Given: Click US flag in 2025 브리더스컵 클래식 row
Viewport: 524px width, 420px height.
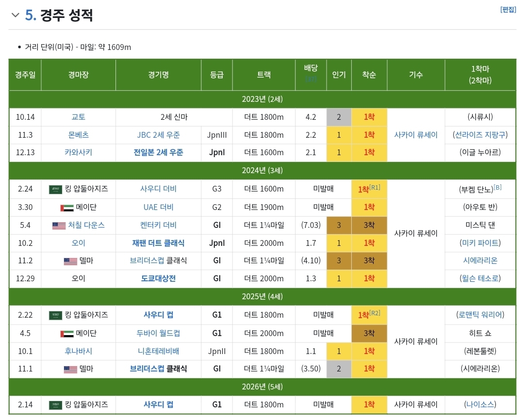Looking at the screenshot, I should (x=70, y=369).
